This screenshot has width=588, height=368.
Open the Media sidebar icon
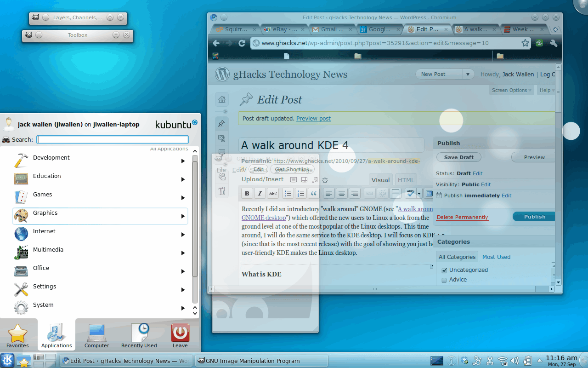[x=222, y=138]
